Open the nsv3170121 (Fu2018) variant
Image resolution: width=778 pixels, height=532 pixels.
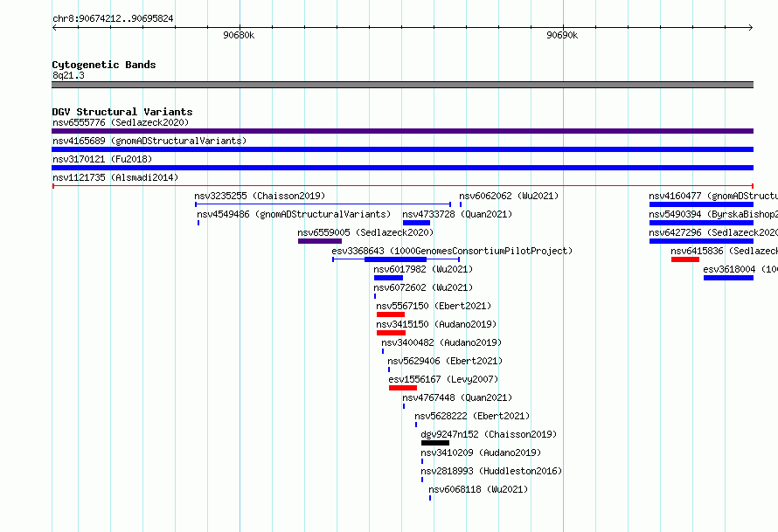click(x=102, y=159)
